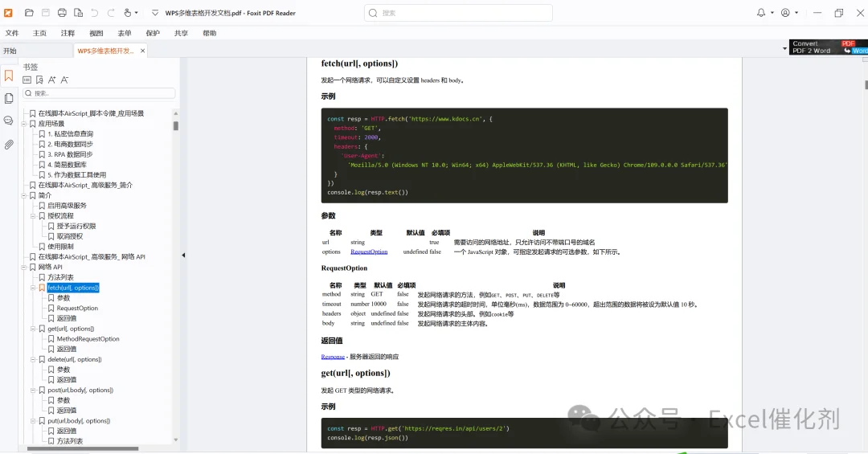
Task: Open the user account dropdown arrow
Action: [796, 13]
